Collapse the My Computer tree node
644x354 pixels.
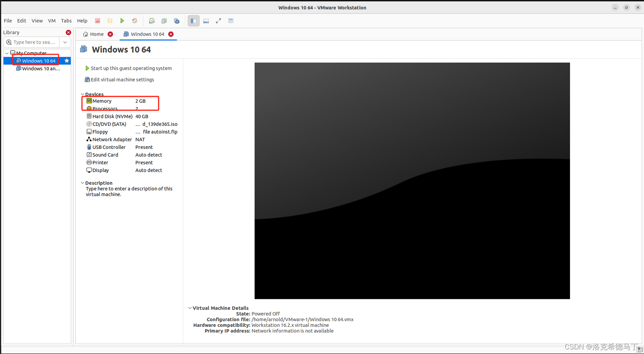(7, 53)
